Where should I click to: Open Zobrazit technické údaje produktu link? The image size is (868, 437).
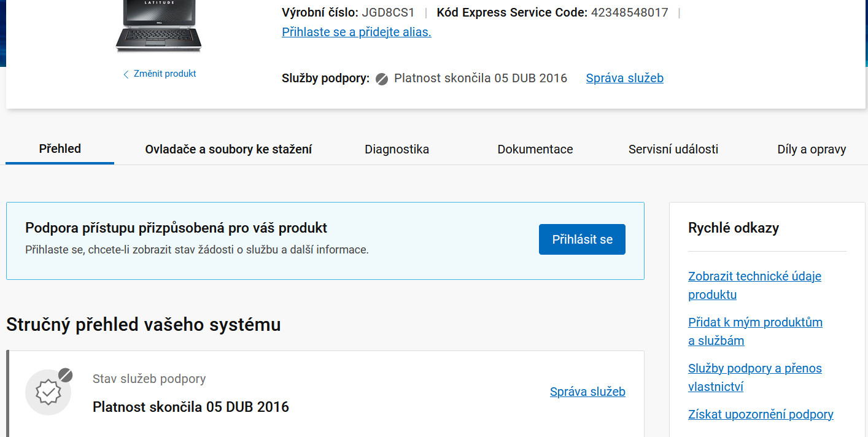click(x=754, y=285)
